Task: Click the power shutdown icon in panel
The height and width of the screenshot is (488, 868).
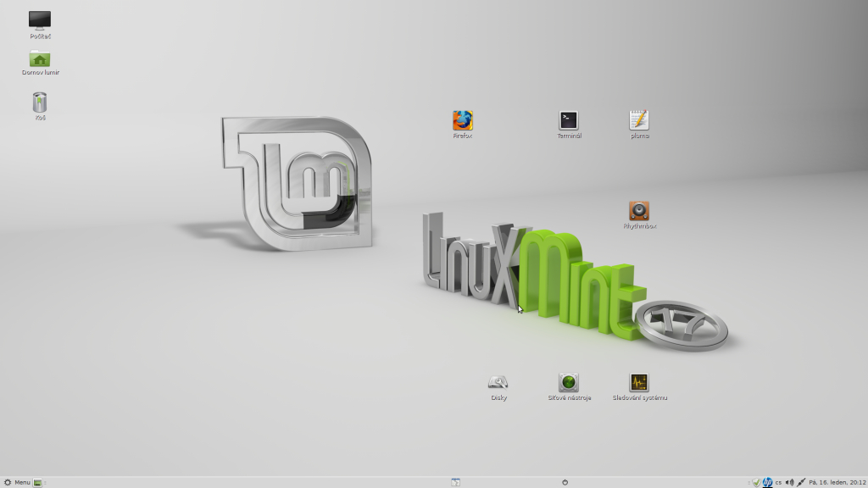Action: click(x=565, y=482)
